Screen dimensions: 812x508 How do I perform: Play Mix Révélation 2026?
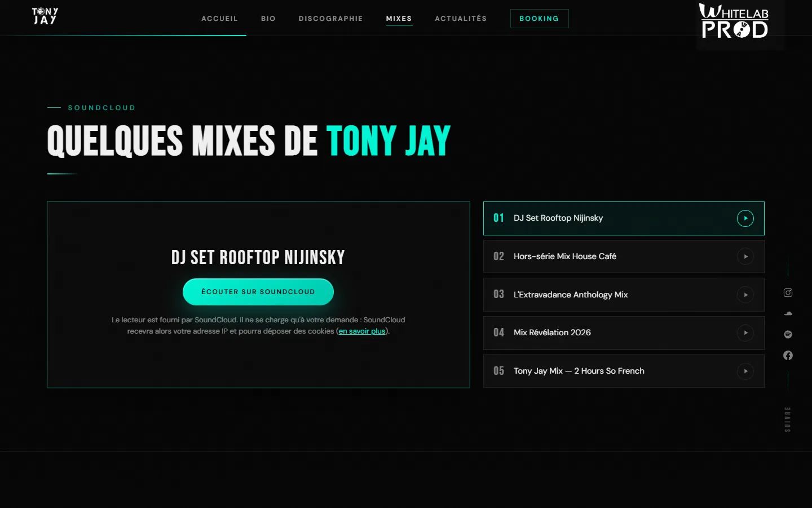pyautogui.click(x=745, y=333)
